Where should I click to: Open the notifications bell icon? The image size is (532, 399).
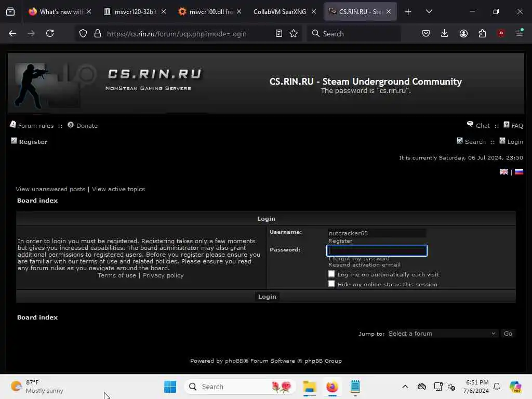497,387
